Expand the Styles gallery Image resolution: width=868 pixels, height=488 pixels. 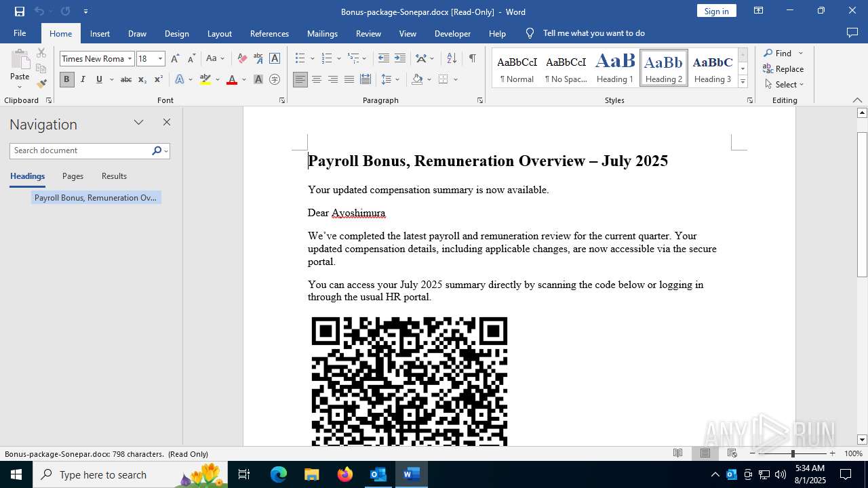(743, 81)
